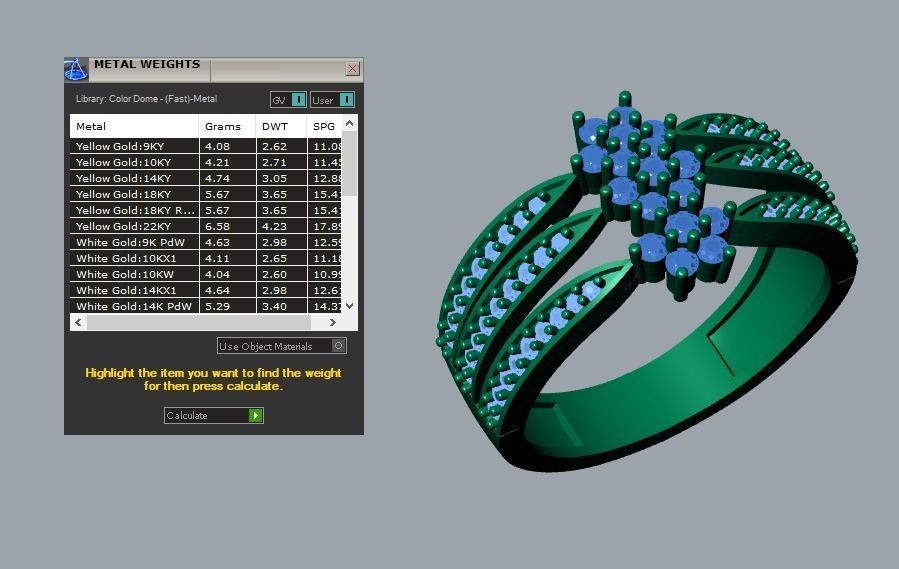This screenshot has height=569, width=899.
Task: Select the Yellow Gold:18KY R... row
Action: (x=206, y=211)
